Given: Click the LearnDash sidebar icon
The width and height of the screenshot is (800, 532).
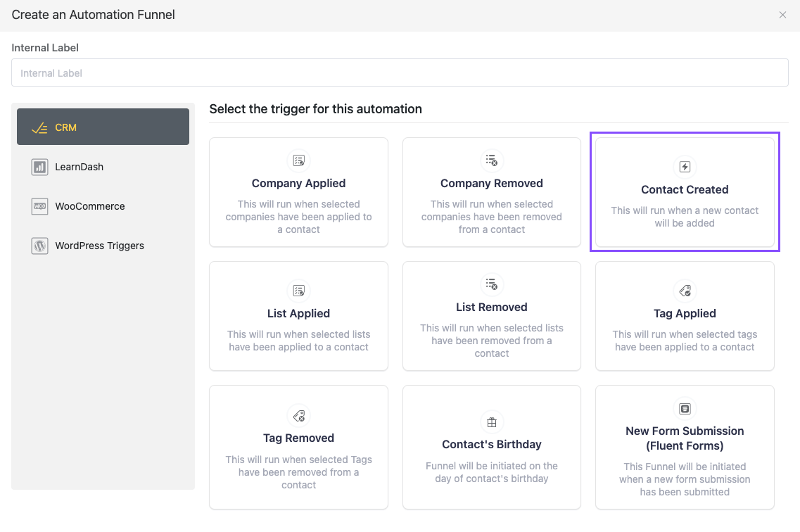Looking at the screenshot, I should [39, 167].
